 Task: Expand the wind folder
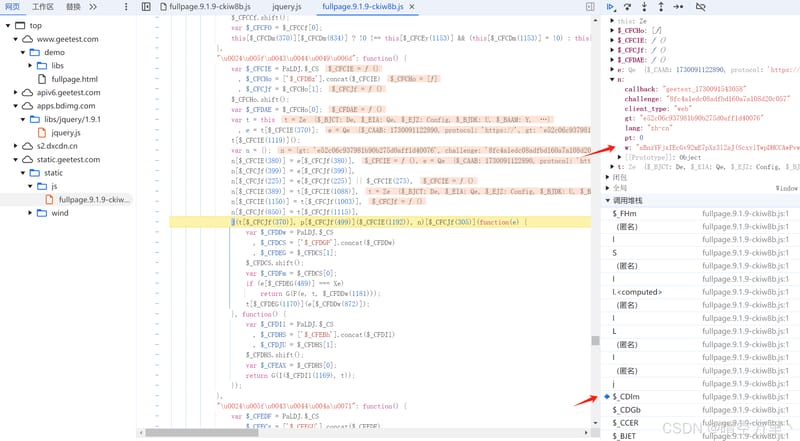coord(30,213)
